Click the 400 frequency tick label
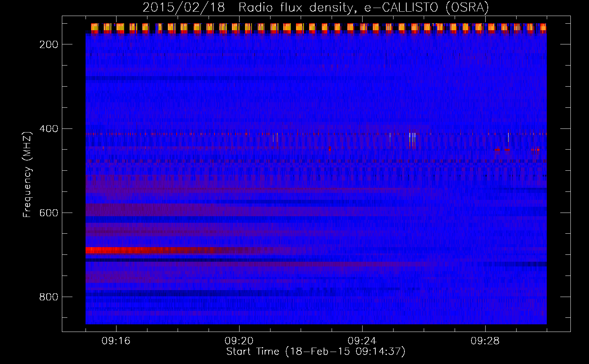The width and height of the screenshot is (589, 364). click(x=49, y=129)
